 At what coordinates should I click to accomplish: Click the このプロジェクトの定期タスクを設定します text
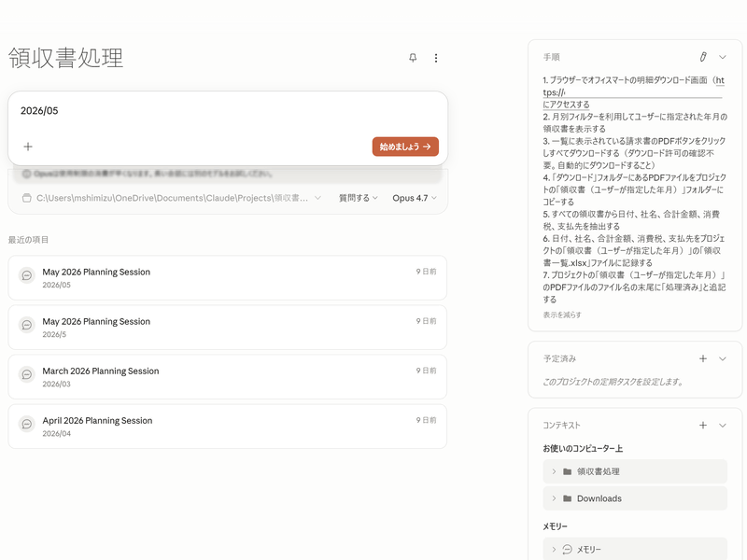coord(613,382)
